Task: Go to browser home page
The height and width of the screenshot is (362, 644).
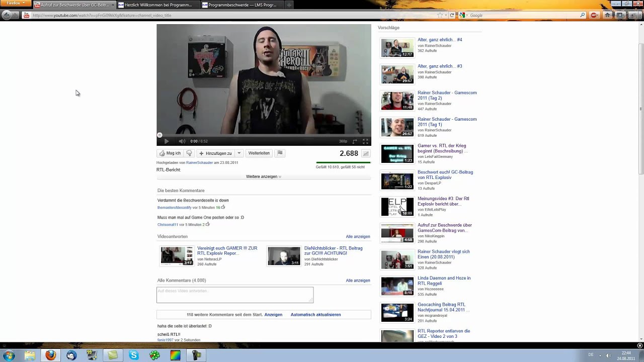Action: point(608,15)
